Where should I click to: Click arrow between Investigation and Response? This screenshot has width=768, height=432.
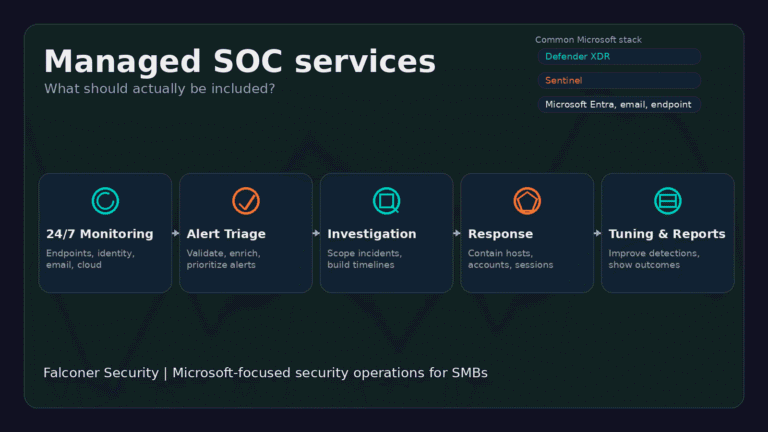(456, 234)
